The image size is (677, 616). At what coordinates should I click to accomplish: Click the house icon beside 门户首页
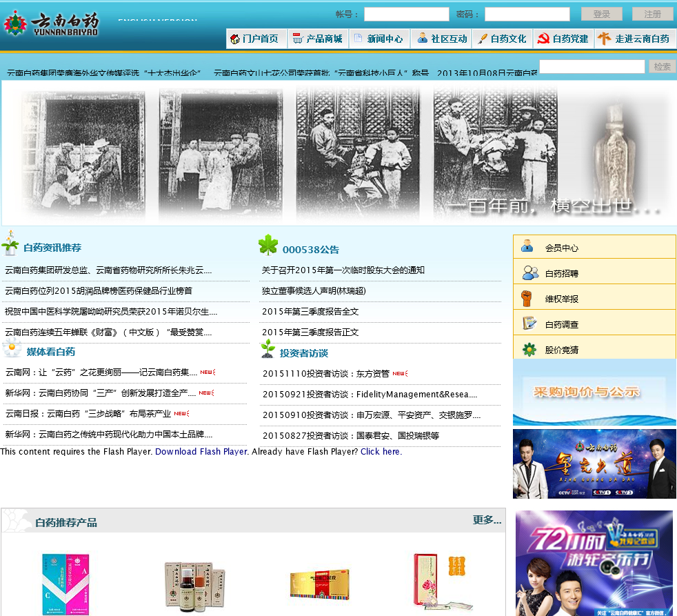(x=235, y=39)
